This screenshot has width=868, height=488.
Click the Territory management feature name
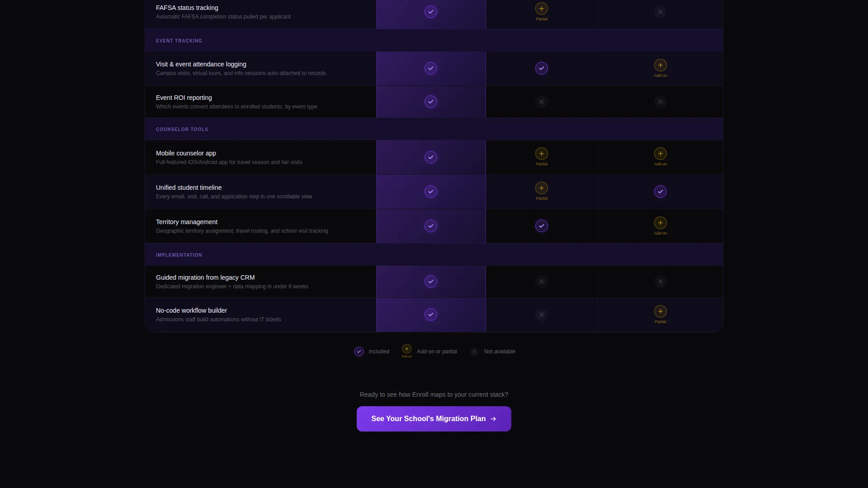coord(187,222)
